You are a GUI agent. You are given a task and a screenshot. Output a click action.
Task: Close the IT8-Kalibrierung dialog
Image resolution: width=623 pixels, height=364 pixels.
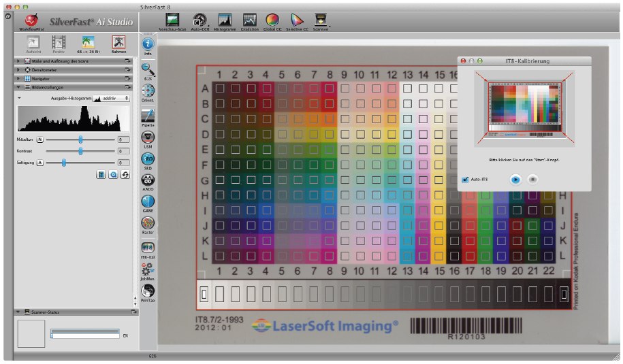[x=463, y=61]
